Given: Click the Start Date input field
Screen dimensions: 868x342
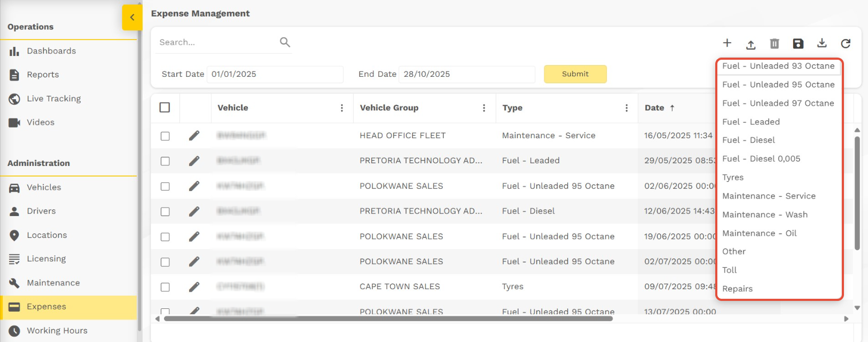Looking at the screenshot, I should pos(275,74).
